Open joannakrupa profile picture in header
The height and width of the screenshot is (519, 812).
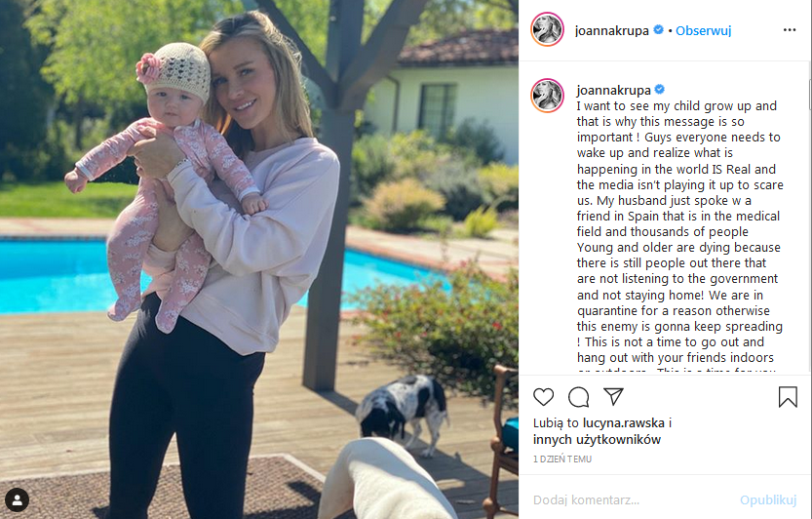click(548, 29)
